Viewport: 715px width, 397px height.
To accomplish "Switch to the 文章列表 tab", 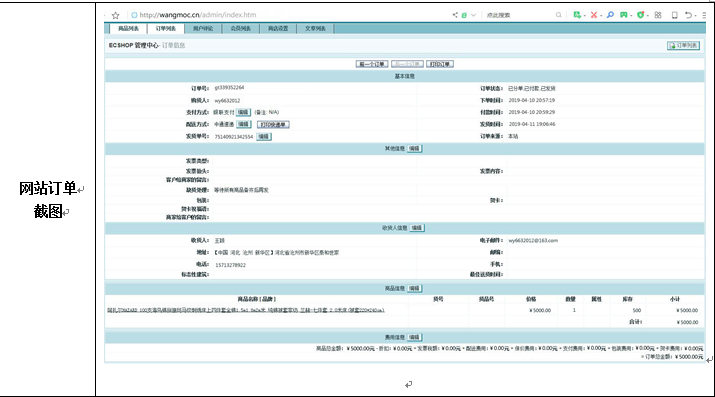I will [x=315, y=29].
